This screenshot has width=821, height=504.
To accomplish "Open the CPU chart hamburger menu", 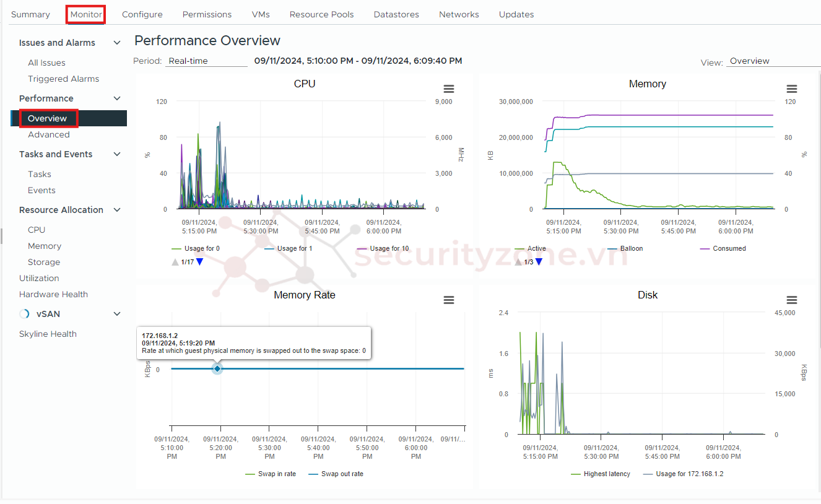I will (449, 89).
